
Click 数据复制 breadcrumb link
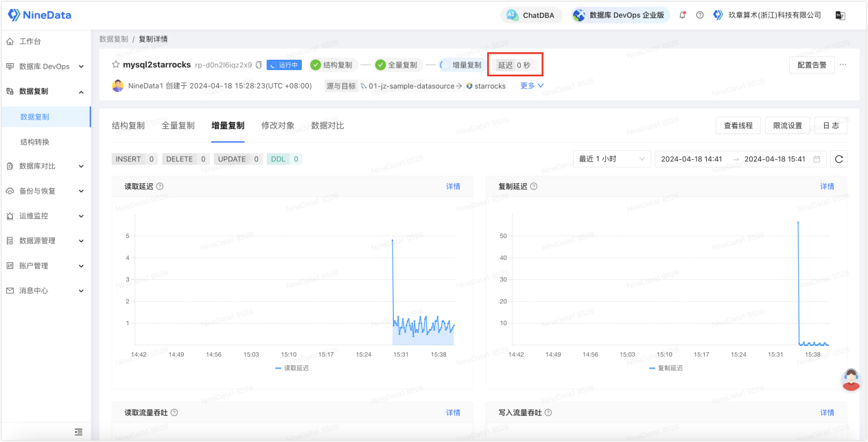pos(113,39)
